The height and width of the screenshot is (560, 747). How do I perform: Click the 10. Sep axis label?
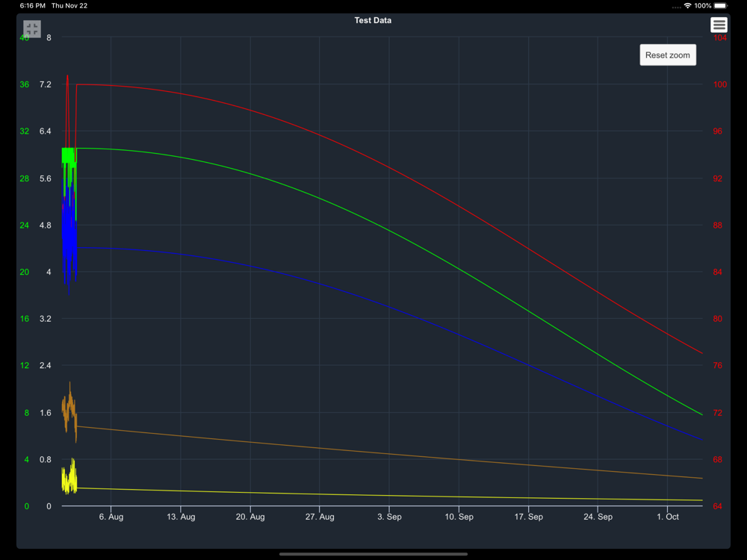pyautogui.click(x=459, y=517)
